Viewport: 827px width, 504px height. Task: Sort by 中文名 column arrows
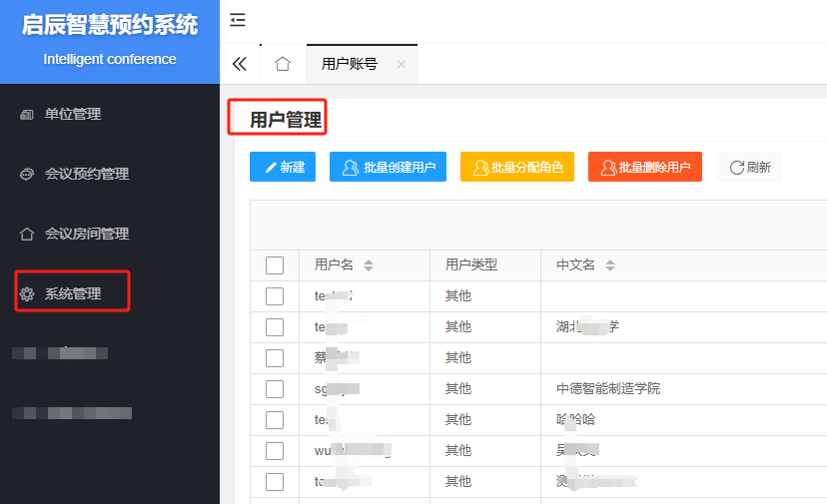[610, 265]
